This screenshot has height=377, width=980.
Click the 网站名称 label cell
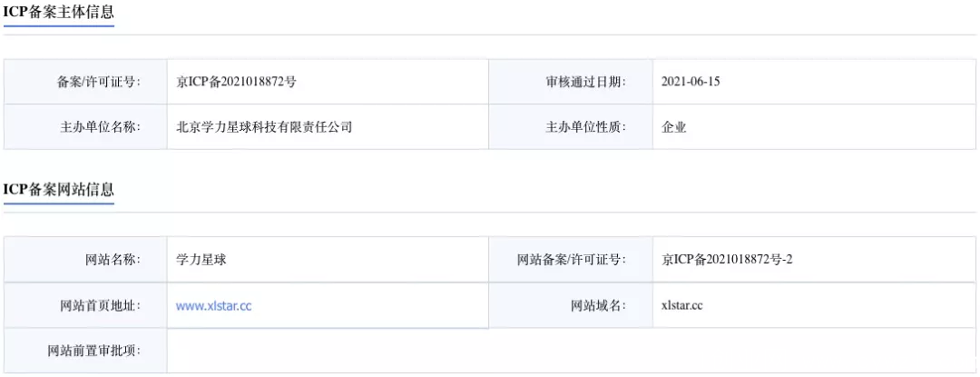point(85,260)
